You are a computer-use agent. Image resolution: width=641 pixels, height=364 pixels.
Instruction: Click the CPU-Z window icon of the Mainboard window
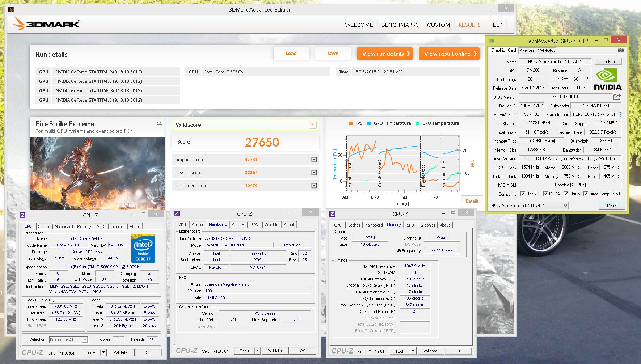click(x=177, y=213)
